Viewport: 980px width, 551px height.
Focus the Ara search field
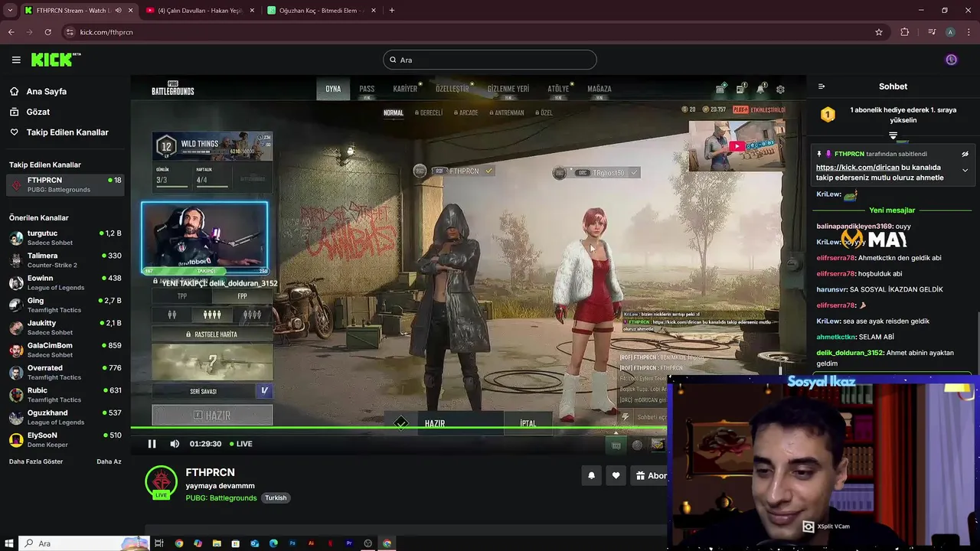(490, 60)
